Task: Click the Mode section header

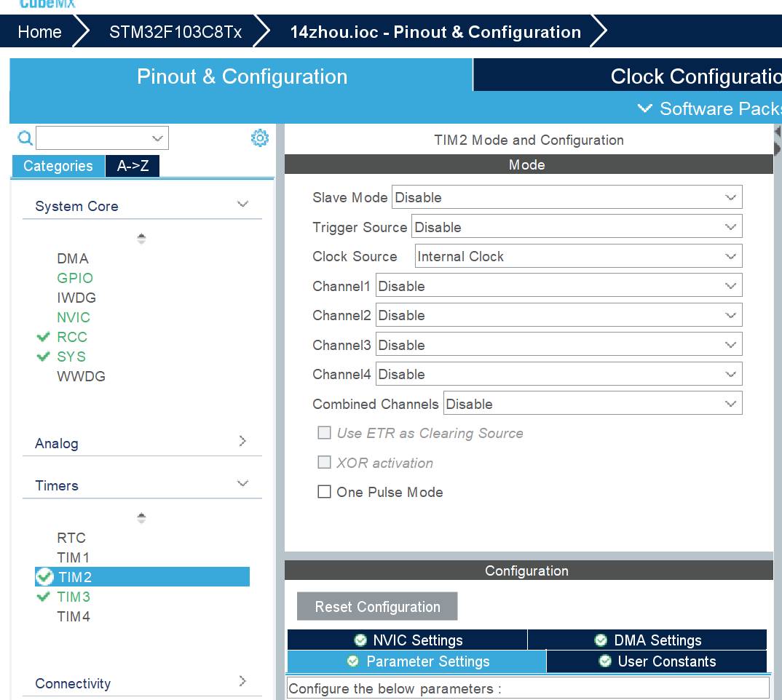Action: click(529, 164)
